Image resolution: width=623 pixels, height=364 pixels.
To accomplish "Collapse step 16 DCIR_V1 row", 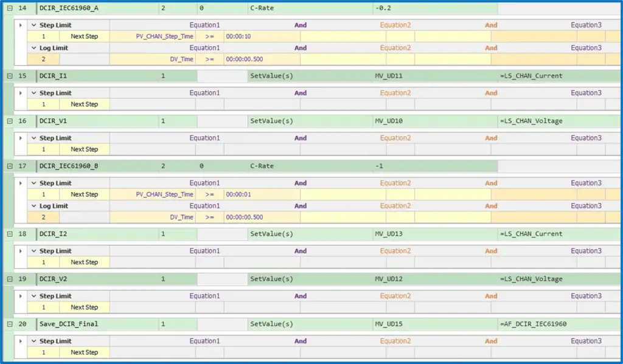I will [10, 121].
